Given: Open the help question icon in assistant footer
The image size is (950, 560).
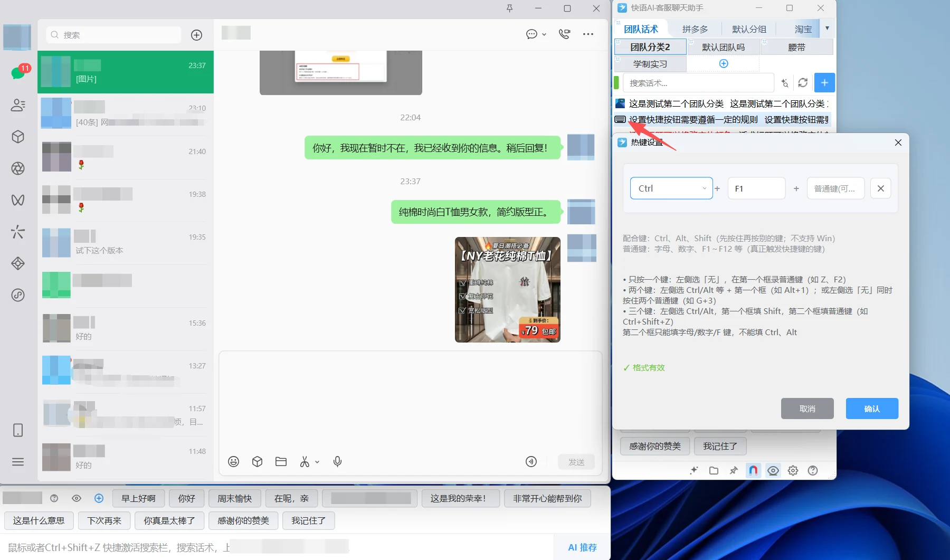Looking at the screenshot, I should (x=813, y=470).
